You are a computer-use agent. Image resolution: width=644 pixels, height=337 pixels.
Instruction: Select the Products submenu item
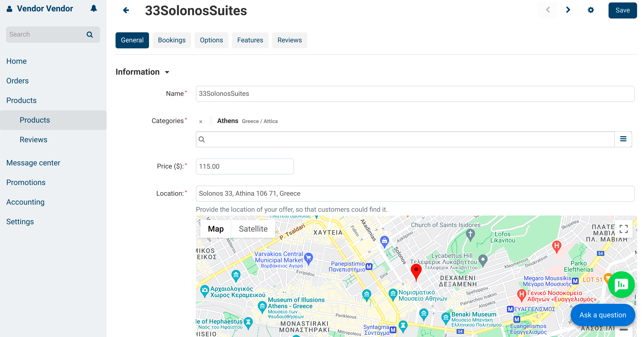(53, 120)
